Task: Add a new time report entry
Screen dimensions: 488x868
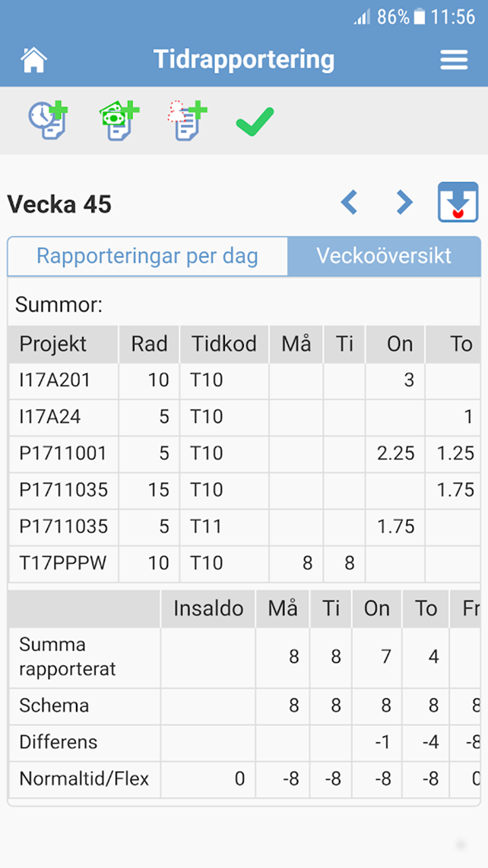Action: click(48, 120)
